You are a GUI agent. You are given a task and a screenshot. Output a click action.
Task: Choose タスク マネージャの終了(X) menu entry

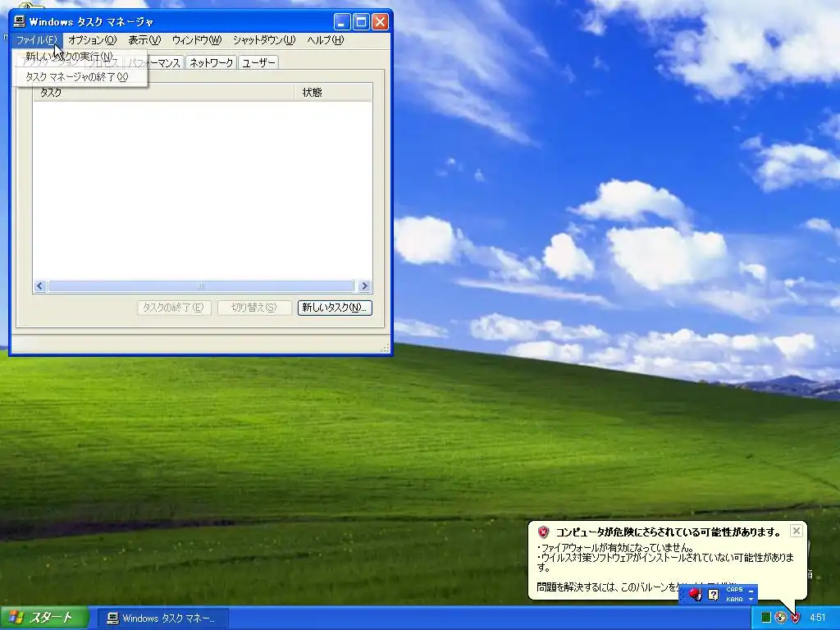pyautogui.click(x=80, y=76)
